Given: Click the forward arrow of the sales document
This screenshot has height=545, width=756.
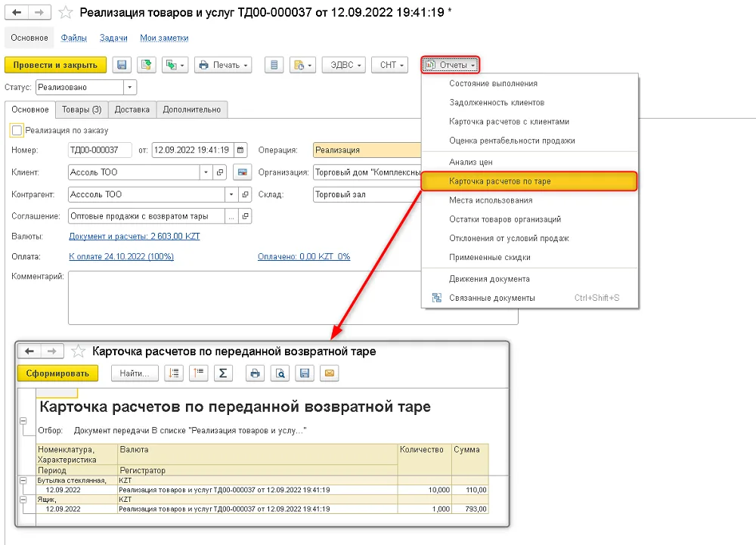Looking at the screenshot, I should 39,13.
